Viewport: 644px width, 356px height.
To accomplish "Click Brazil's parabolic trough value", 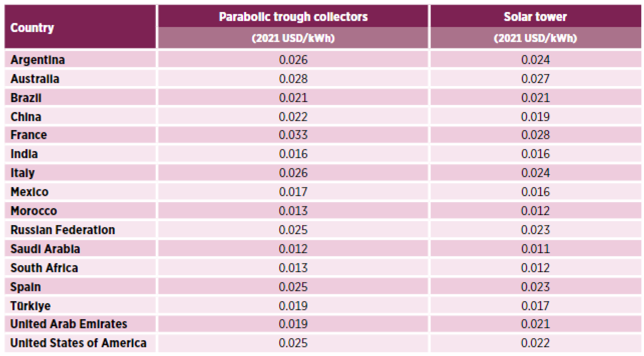I will point(293,98).
